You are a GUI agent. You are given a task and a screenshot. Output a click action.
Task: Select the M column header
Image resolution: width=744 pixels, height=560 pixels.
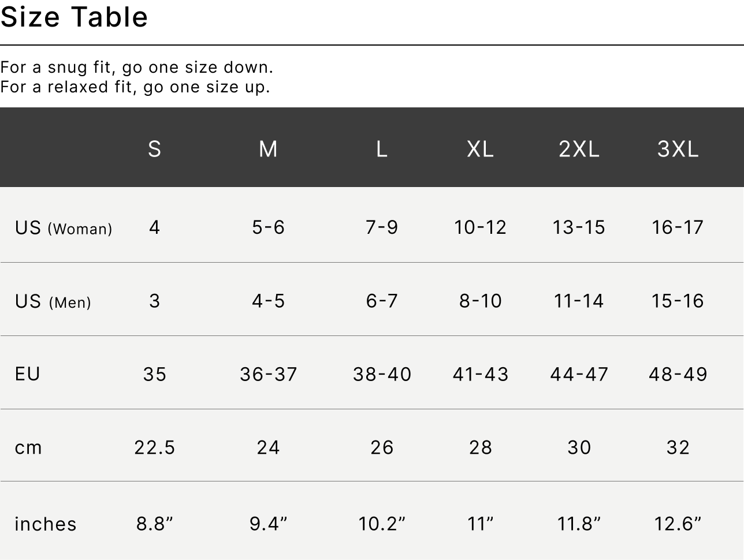click(268, 149)
